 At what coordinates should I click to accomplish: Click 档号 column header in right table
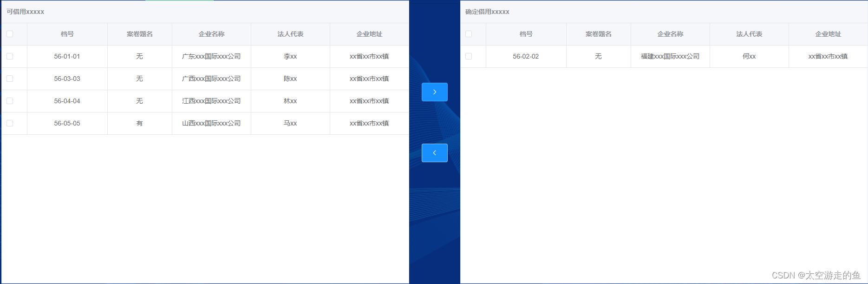526,34
